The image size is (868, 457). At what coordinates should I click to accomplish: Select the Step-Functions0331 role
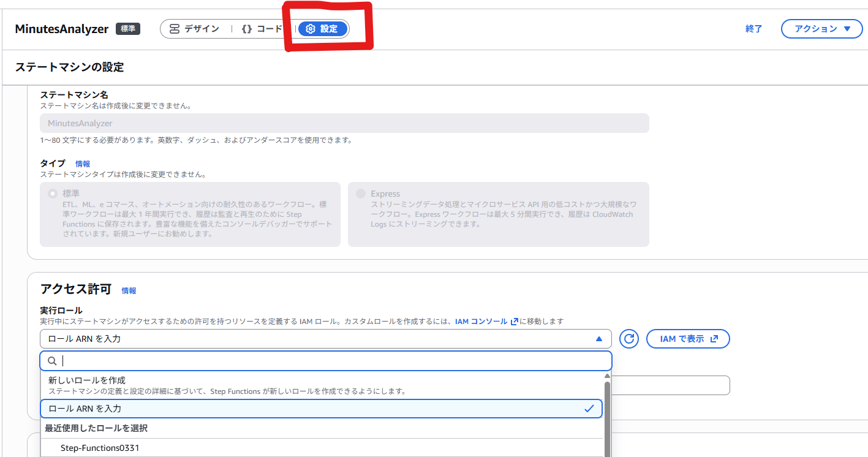point(322,448)
